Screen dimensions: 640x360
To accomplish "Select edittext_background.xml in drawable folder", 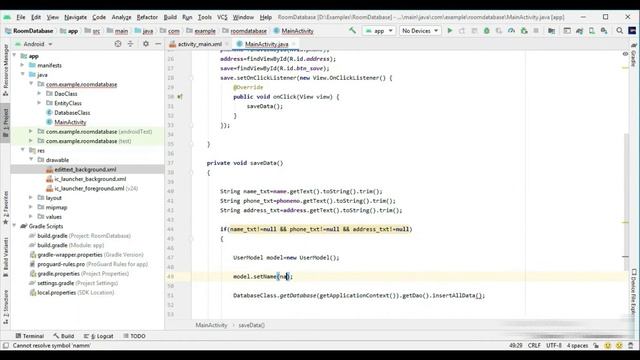I will tap(85, 169).
